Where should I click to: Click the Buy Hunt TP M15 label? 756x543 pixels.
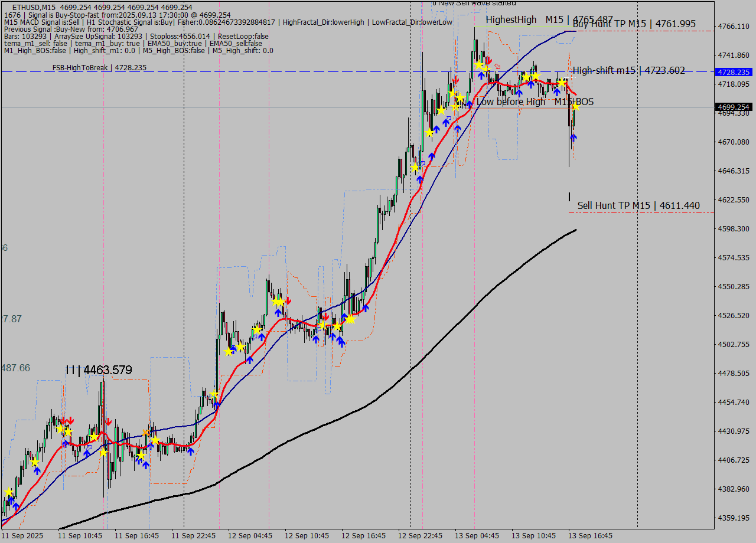[x=634, y=24]
